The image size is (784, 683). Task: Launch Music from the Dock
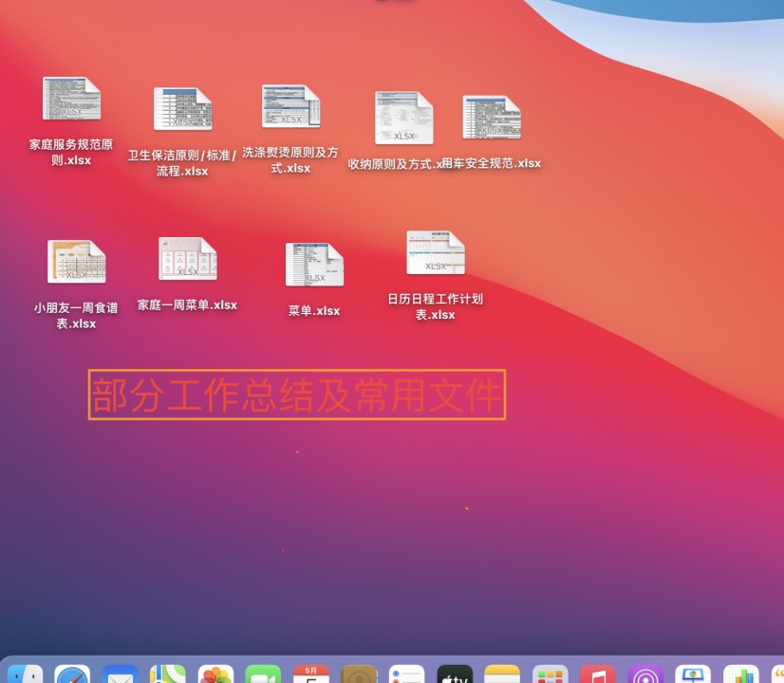[598, 674]
